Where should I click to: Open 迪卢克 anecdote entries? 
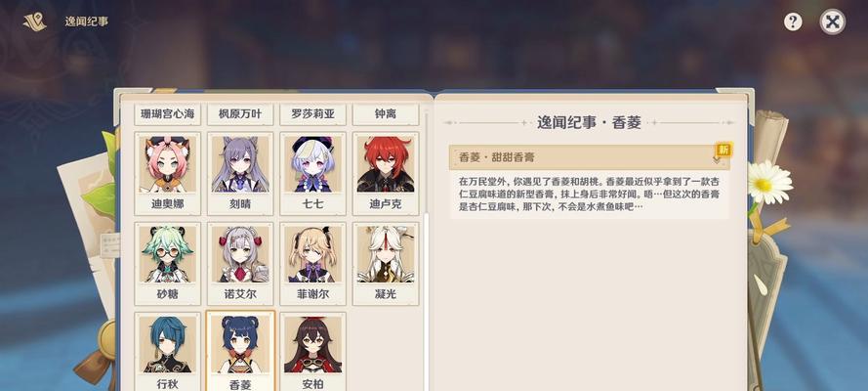(x=386, y=173)
